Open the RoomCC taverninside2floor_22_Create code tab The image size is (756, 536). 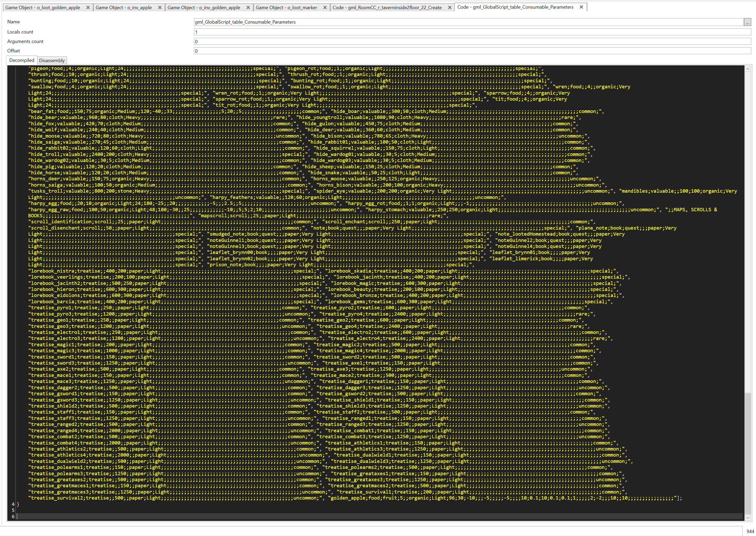[387, 8]
